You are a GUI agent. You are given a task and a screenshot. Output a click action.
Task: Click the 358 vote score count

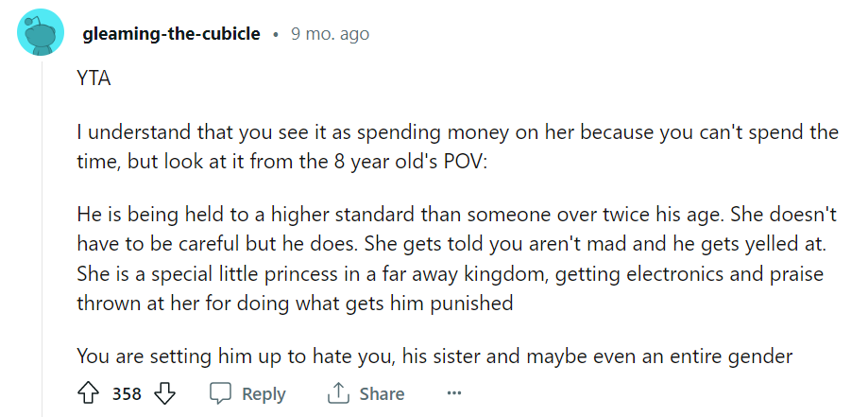click(127, 394)
